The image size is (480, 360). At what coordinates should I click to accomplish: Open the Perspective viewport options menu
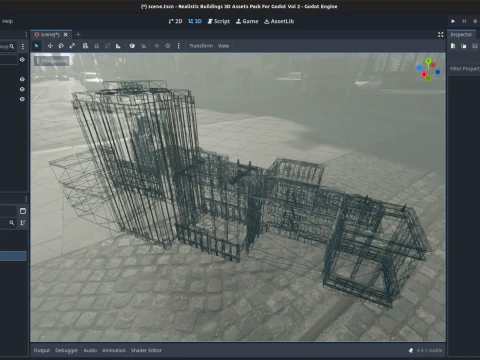[52, 61]
